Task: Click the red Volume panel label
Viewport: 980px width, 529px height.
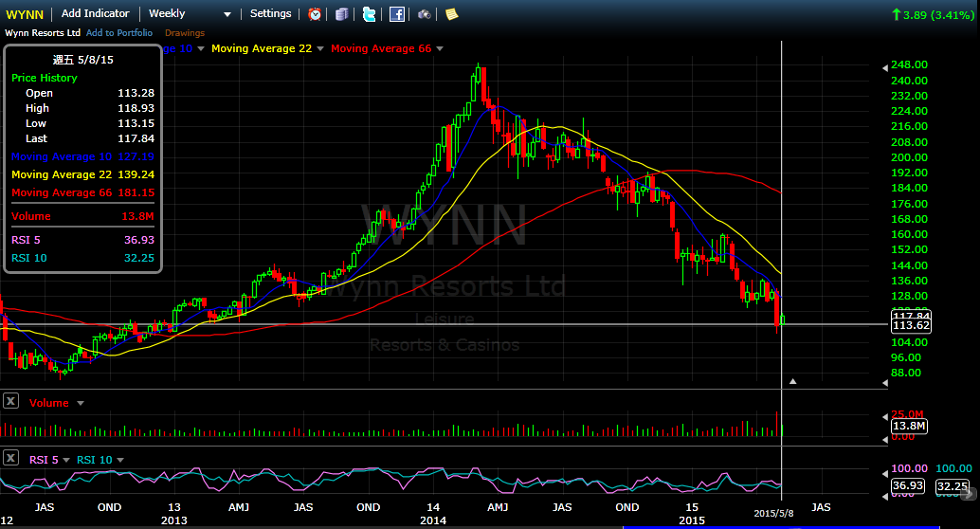Action: click(x=48, y=403)
